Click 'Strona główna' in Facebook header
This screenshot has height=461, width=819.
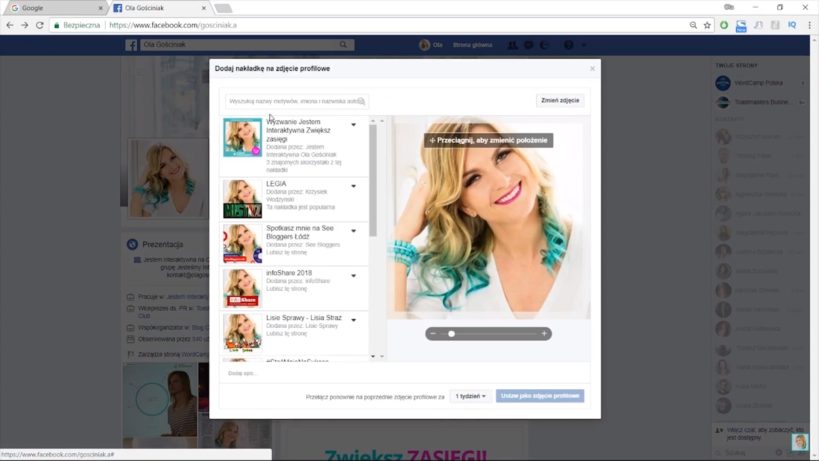[x=472, y=45]
